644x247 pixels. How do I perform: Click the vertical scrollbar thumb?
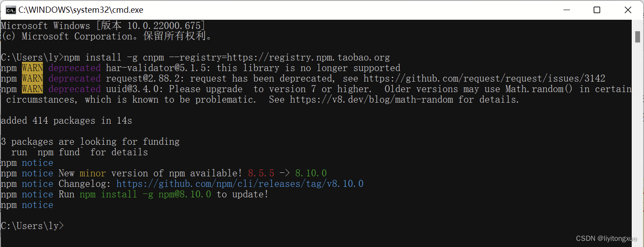(x=638, y=37)
